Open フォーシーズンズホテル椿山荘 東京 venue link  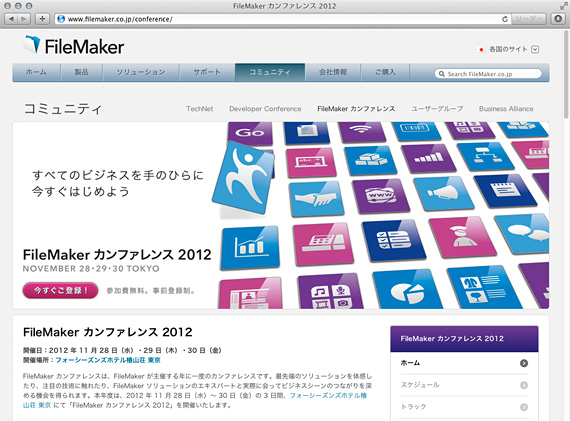(x=108, y=360)
